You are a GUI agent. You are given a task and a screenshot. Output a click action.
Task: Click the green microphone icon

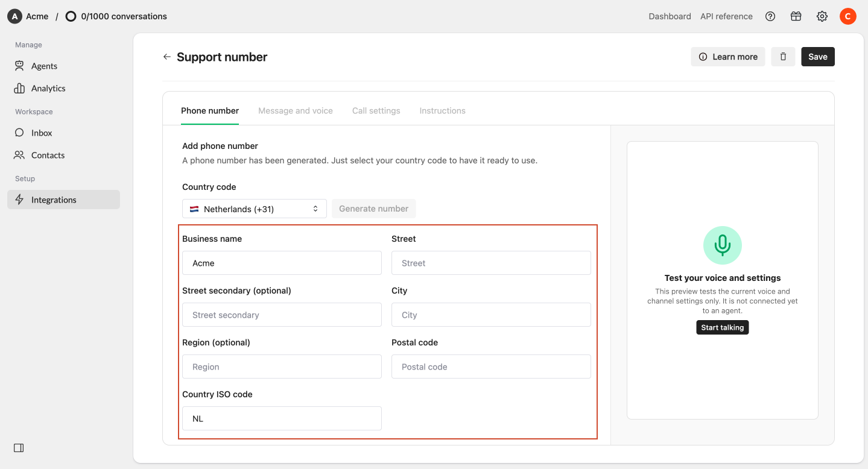click(722, 245)
